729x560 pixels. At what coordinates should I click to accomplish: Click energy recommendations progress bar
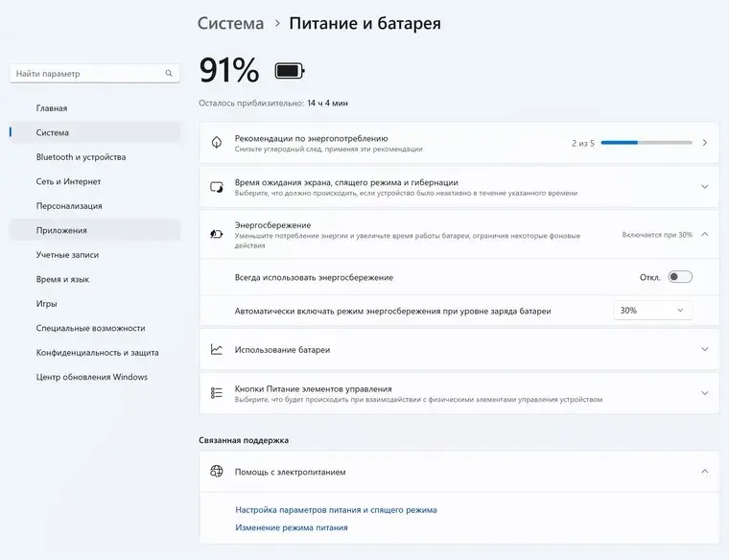[647, 143]
